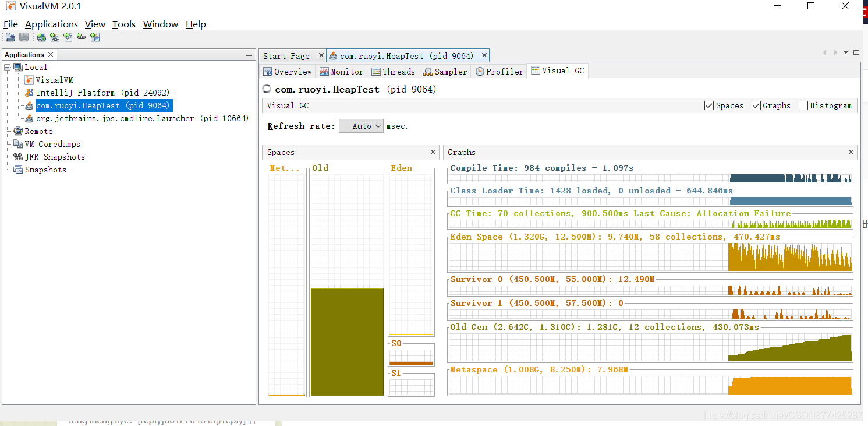Screen dimensions: 868x426
Task: Click the loading spinner beside com.ruoyi.HeapTest heading
Action: pos(267,89)
